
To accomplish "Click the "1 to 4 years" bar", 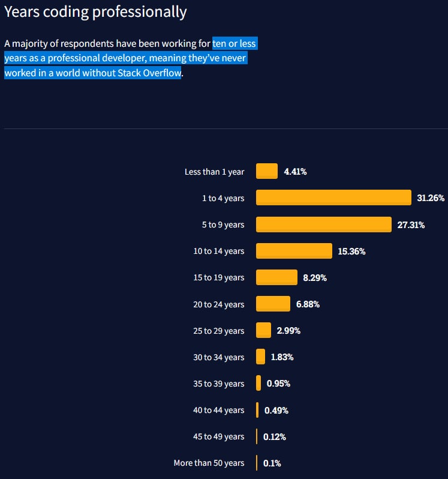I will 333,197.
